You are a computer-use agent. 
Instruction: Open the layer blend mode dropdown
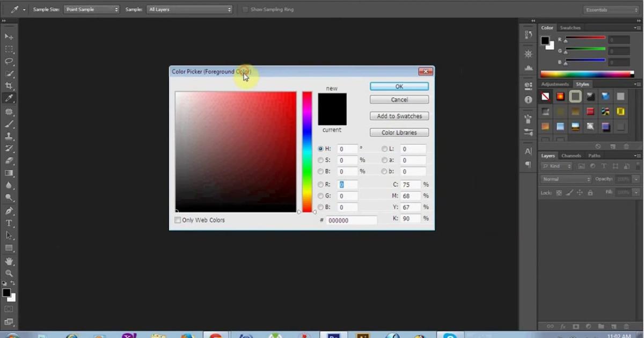[565, 179]
